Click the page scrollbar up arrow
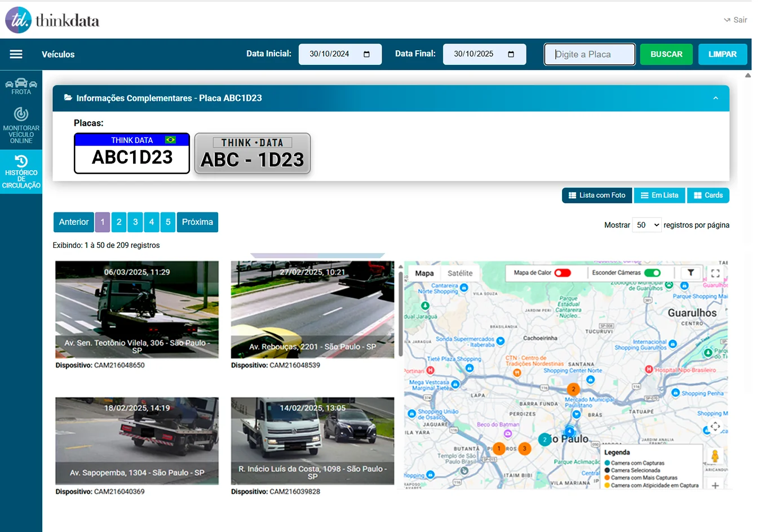761x532 pixels. [x=748, y=75]
